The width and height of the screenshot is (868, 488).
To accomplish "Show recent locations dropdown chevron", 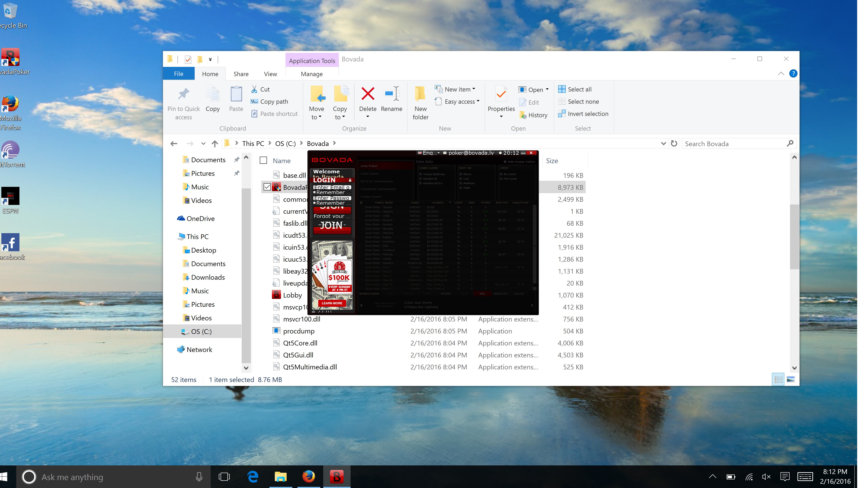I will 203,144.
